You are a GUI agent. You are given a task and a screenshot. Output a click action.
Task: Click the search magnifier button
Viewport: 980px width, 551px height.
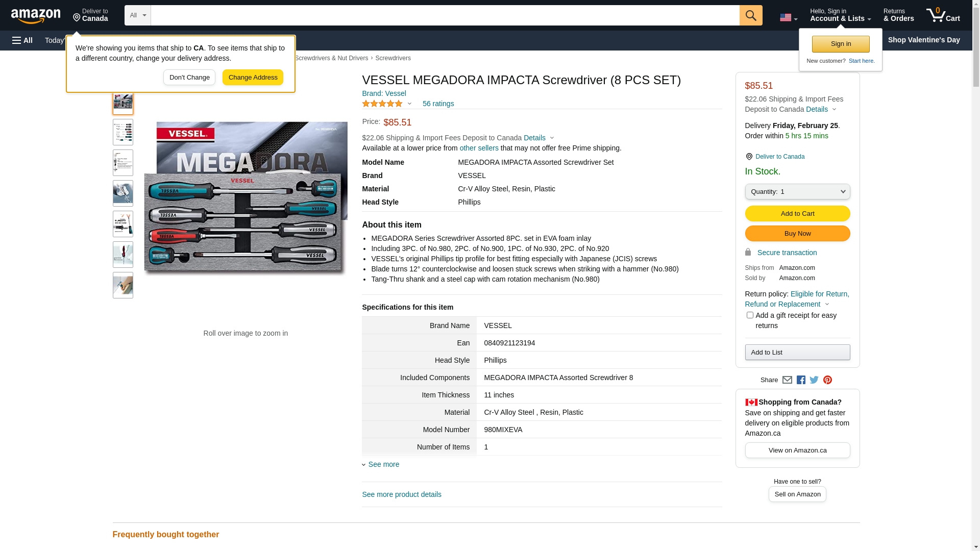pos(750,15)
